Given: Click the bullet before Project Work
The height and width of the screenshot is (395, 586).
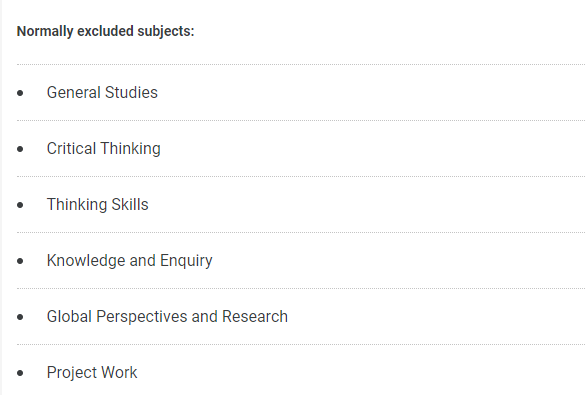Looking at the screenshot, I should click(x=20, y=373).
